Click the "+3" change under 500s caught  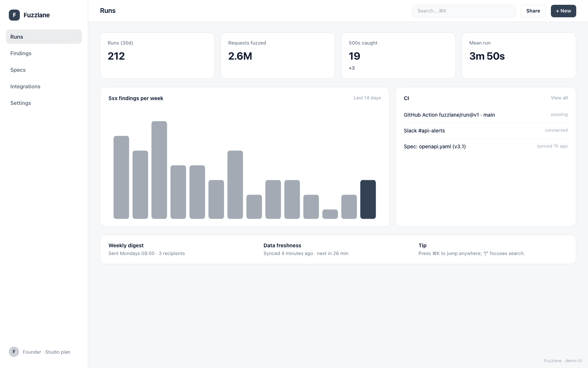[x=352, y=68]
